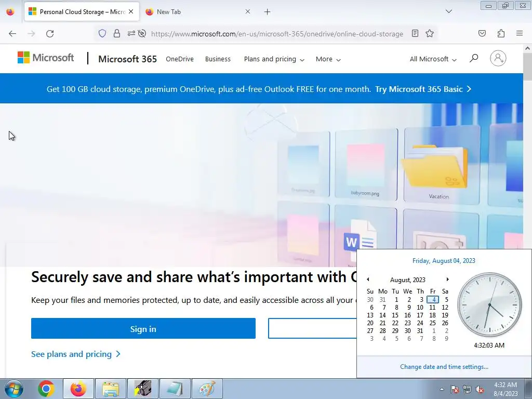Viewport: 532px width, 399px height.
Task: Click the muted volume tray icon
Action: pos(480,389)
